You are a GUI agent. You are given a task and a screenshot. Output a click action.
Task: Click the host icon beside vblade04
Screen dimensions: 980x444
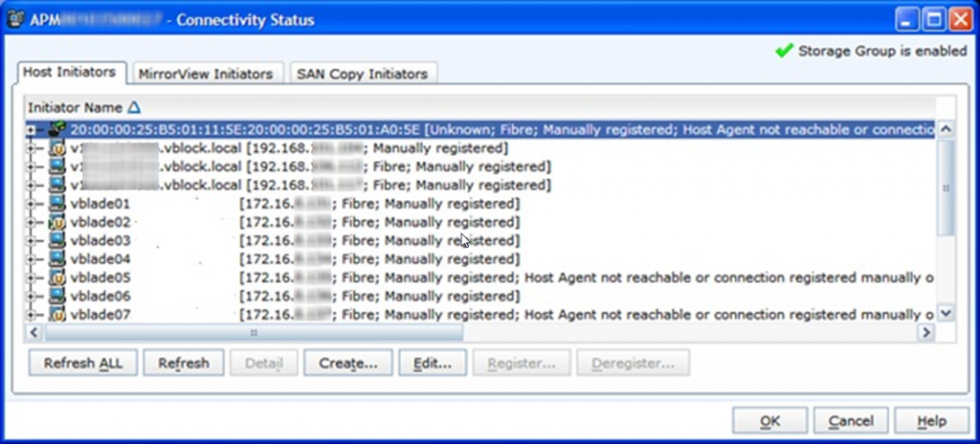tap(56, 259)
